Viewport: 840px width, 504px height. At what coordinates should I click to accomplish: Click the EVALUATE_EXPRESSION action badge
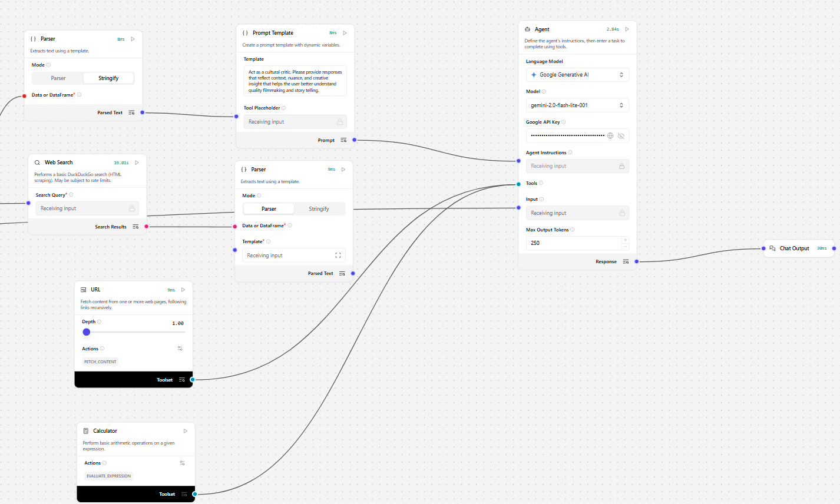coord(108,476)
